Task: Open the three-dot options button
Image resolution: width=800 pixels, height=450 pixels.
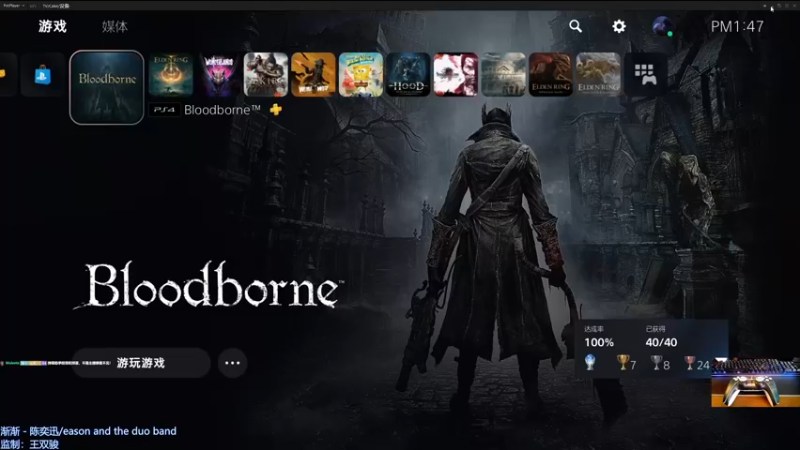Action: tap(232, 363)
